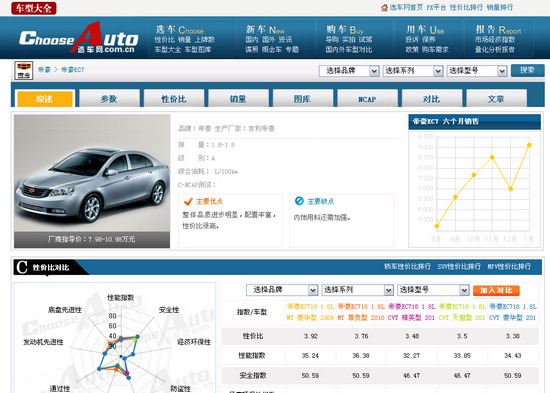Viewport: 550px width, 393px height.
Task: Open the top 选择系列 dropdown
Action: [x=413, y=71]
